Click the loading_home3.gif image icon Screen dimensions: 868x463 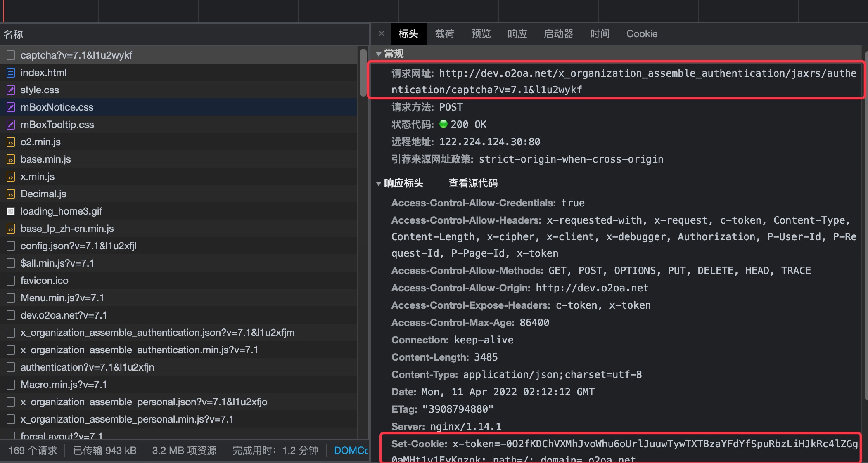[11, 212]
